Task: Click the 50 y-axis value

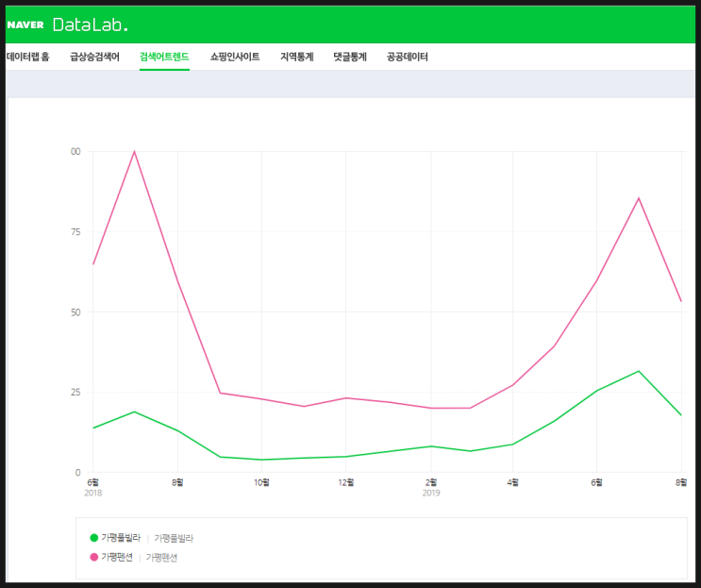Action: tap(75, 312)
